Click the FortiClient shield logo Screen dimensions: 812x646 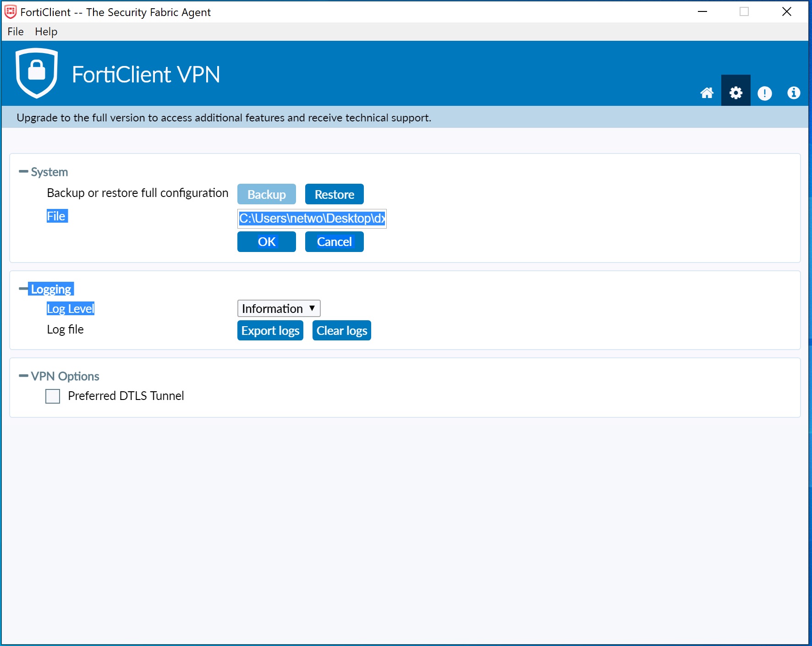[x=37, y=73]
